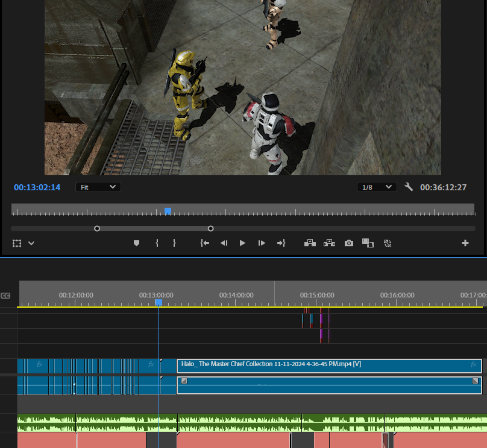Step back one frame

(224, 243)
